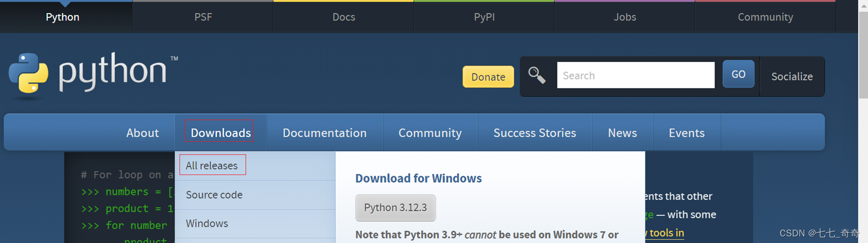Click the 'tools in' hyperlink text

point(667,233)
